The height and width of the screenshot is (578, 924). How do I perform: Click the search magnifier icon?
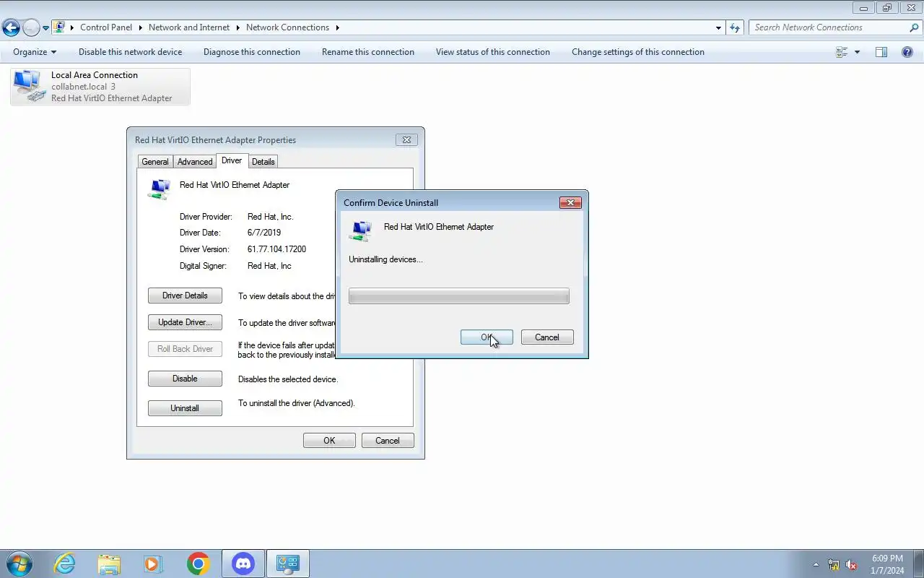(914, 27)
